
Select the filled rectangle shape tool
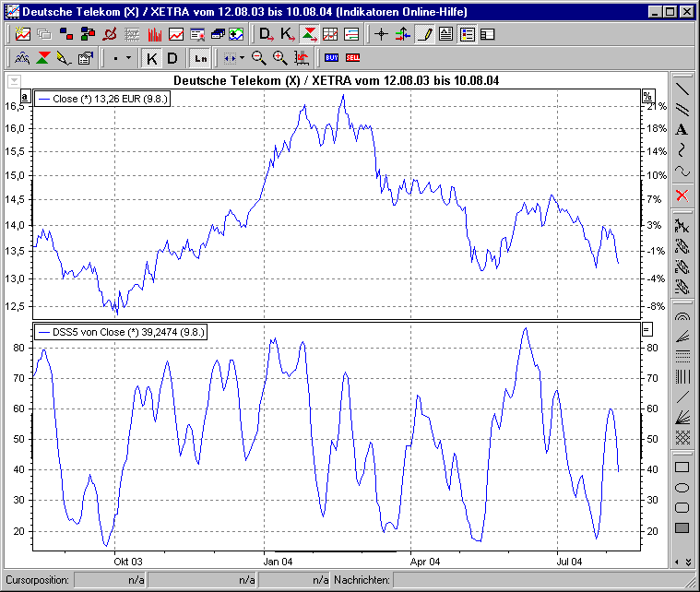(682, 528)
